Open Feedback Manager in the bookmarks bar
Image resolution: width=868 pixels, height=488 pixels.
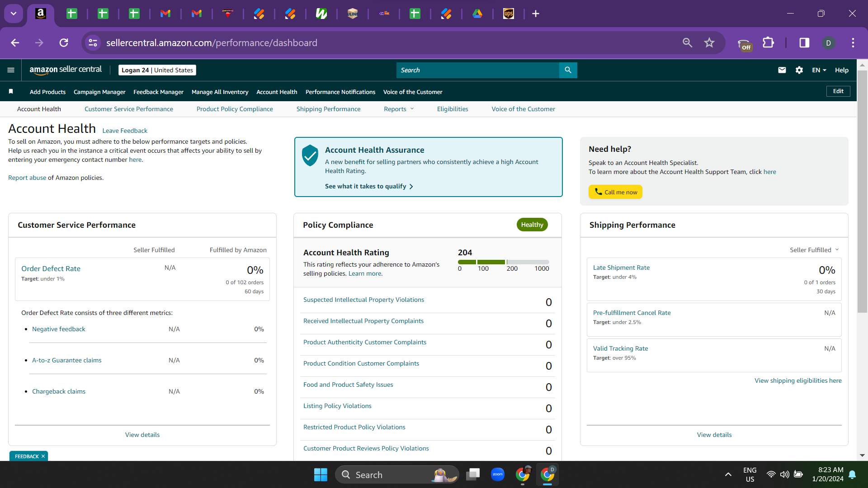[x=158, y=92]
